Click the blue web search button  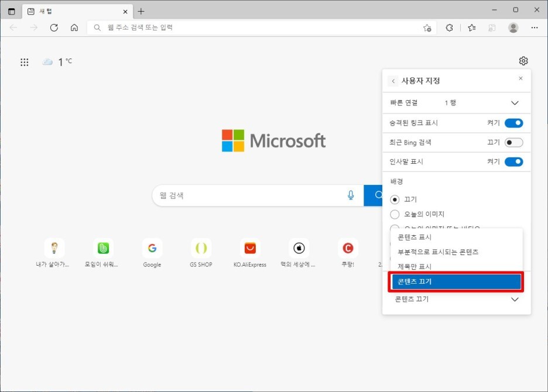pyautogui.click(x=374, y=195)
